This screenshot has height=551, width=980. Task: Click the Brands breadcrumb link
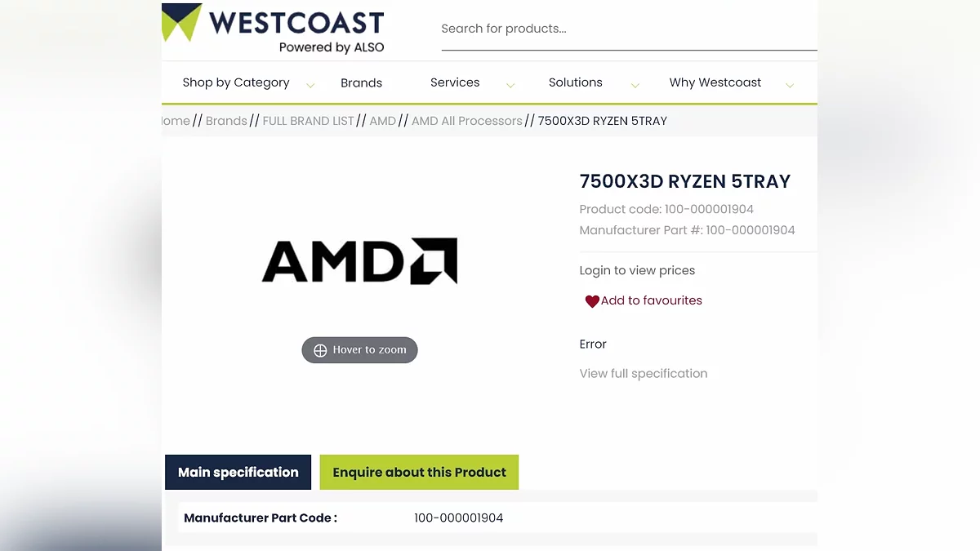[x=226, y=121]
